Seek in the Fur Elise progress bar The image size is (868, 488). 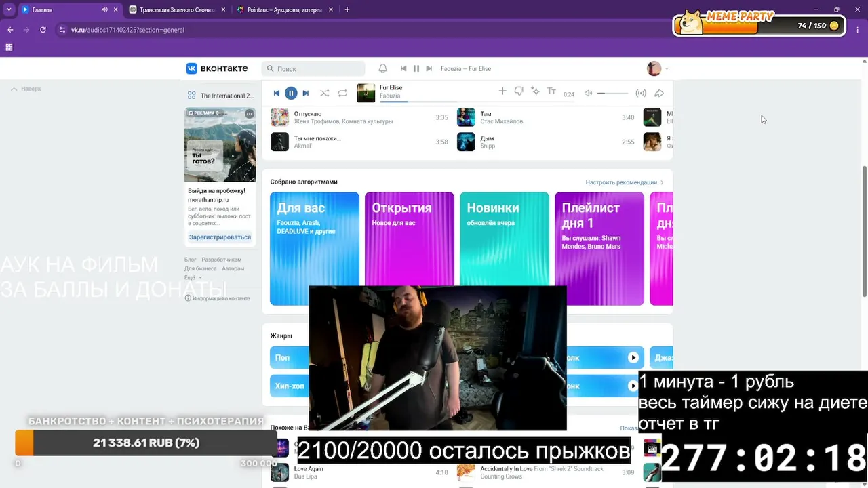(477, 102)
